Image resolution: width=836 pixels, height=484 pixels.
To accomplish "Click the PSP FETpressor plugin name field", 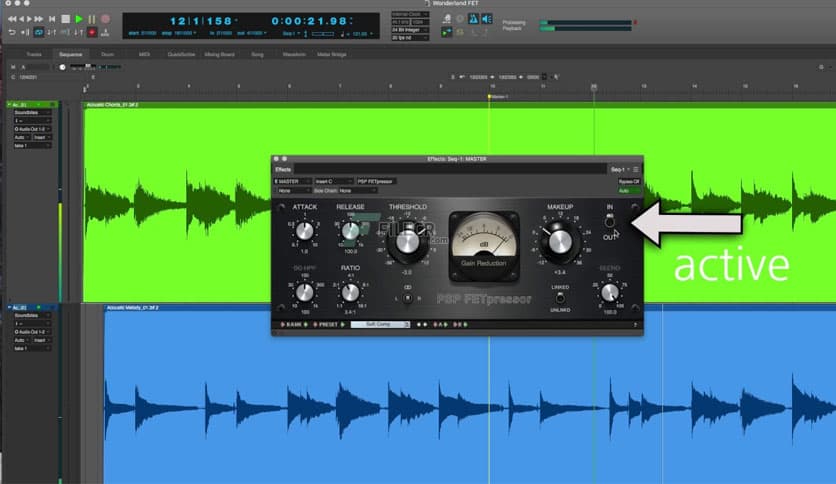I will click(x=375, y=182).
